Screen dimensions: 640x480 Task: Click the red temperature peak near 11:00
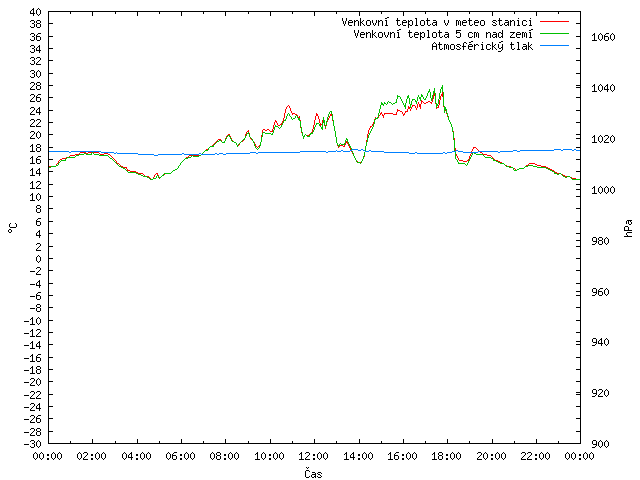289,106
